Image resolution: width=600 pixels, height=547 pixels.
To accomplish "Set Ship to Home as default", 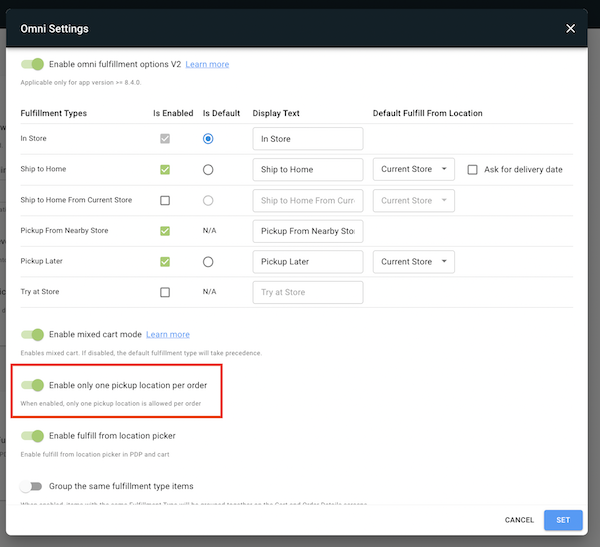I will coord(208,170).
